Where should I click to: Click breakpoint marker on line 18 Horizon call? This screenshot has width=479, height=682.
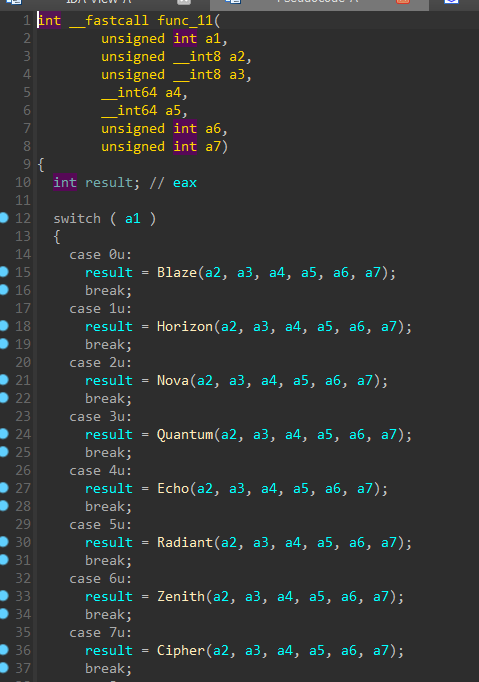point(4,326)
